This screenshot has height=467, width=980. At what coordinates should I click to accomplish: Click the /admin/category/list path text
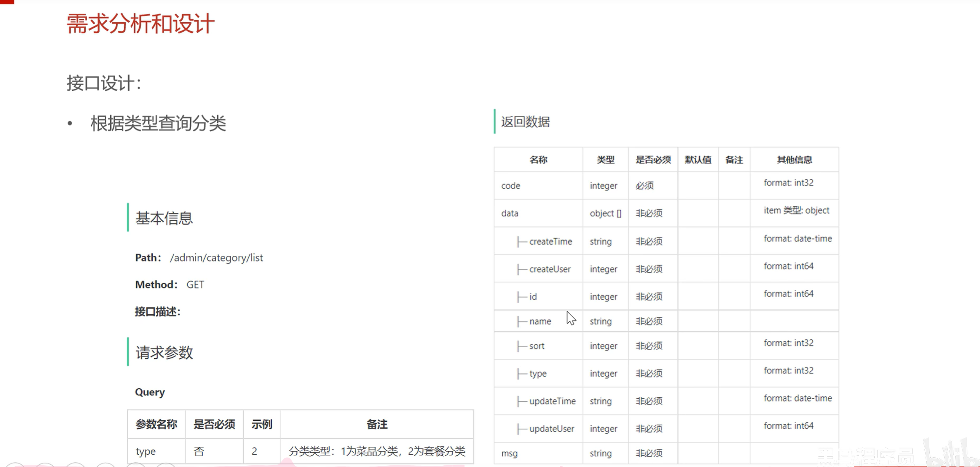coord(216,258)
